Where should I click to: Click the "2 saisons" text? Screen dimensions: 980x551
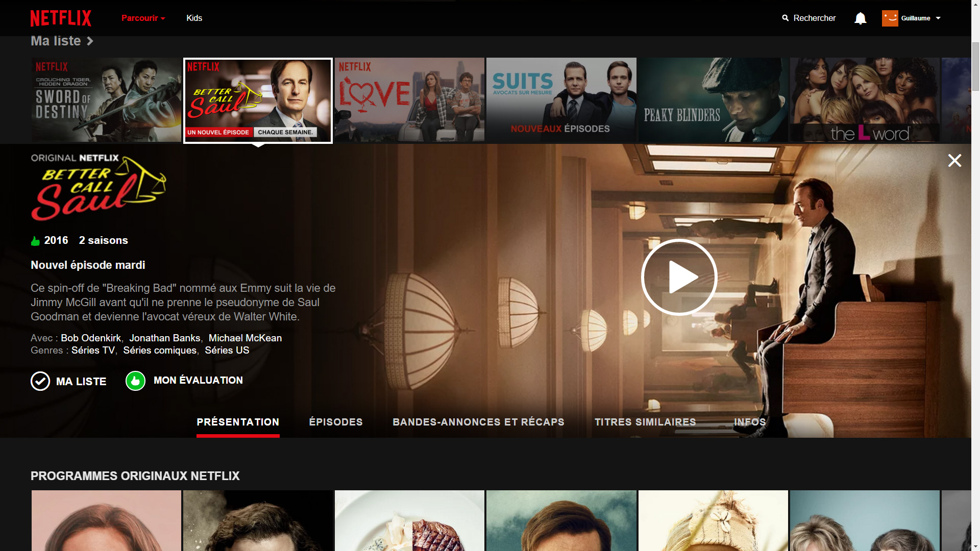pyautogui.click(x=104, y=241)
